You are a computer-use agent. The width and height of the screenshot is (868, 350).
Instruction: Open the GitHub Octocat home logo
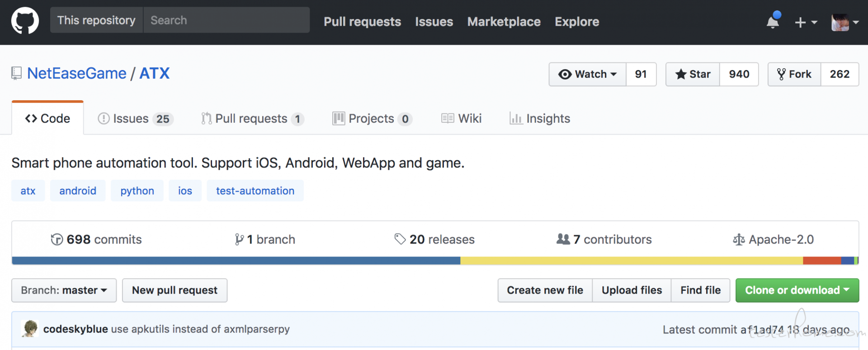[x=25, y=20]
